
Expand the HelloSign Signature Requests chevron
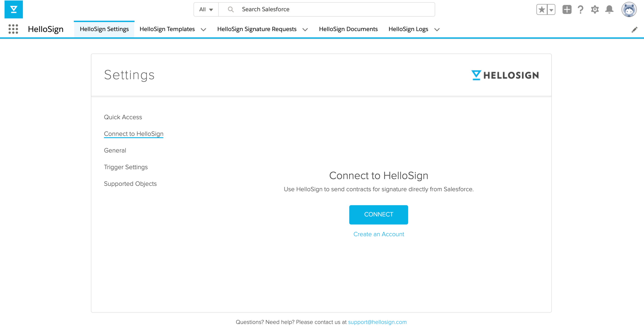point(305,30)
